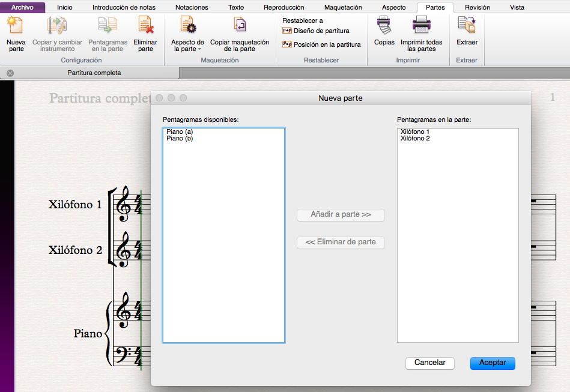Switch to the Notaciones ribbon tab

[192, 7]
